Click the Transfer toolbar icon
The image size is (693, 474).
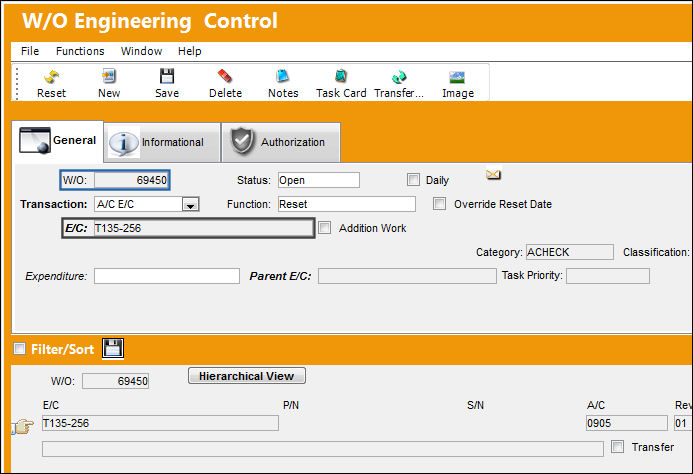coord(399,77)
